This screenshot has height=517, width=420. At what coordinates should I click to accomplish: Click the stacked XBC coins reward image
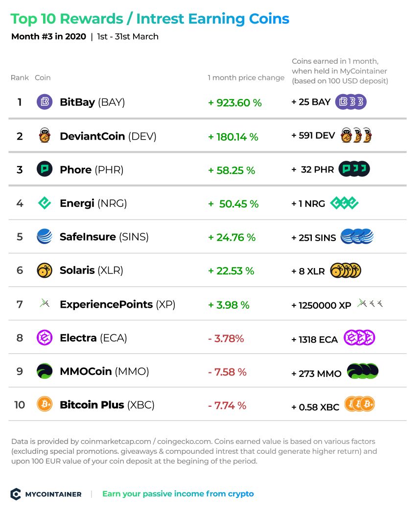360,404
